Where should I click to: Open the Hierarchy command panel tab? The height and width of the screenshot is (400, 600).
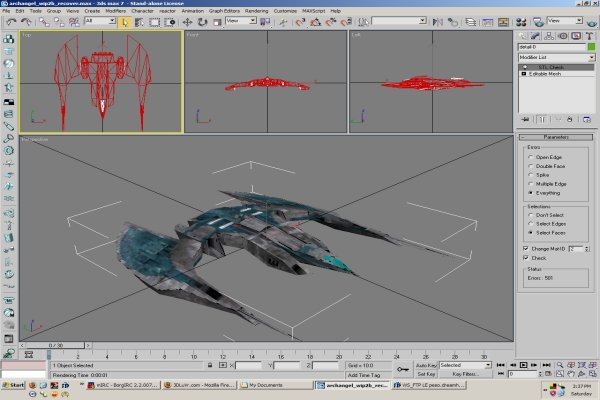[549, 36]
